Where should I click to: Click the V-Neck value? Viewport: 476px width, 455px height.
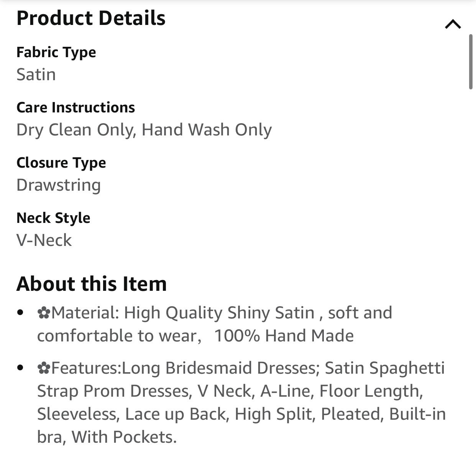[44, 241]
